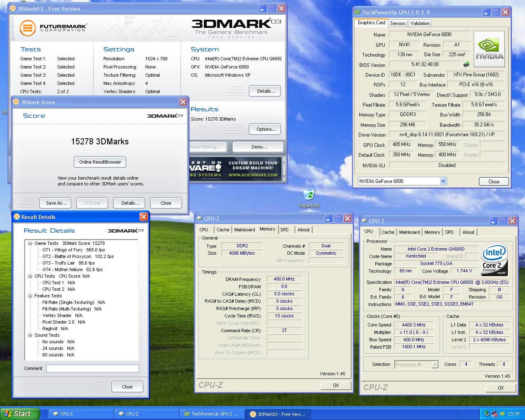The height and width of the screenshot is (420, 525).
Task: Click OK in CPU-Z processor window
Action: pos(501,388)
